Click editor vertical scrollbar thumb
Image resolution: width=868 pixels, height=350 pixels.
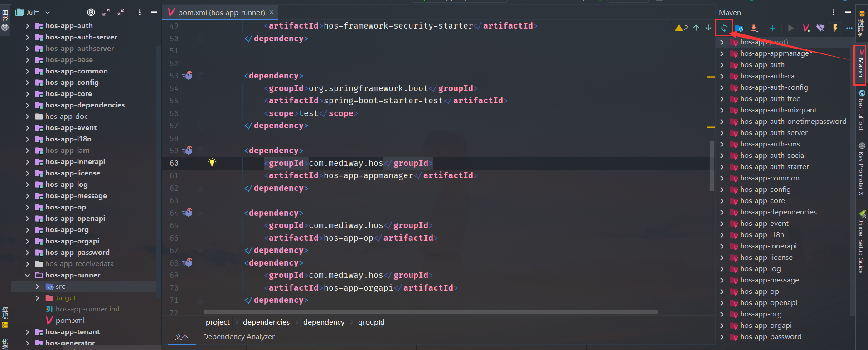tap(712, 165)
